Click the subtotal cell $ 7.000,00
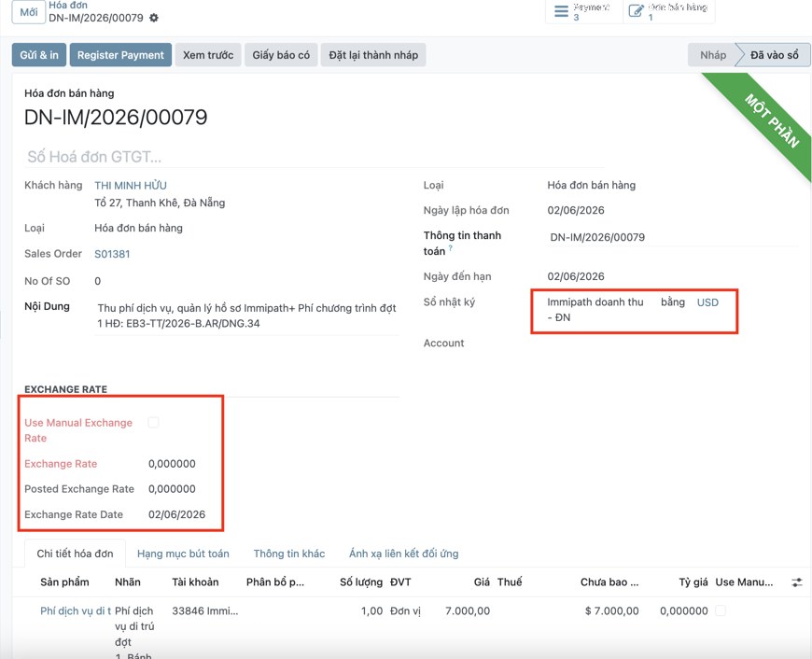Image resolution: width=812 pixels, height=659 pixels. 611,610
